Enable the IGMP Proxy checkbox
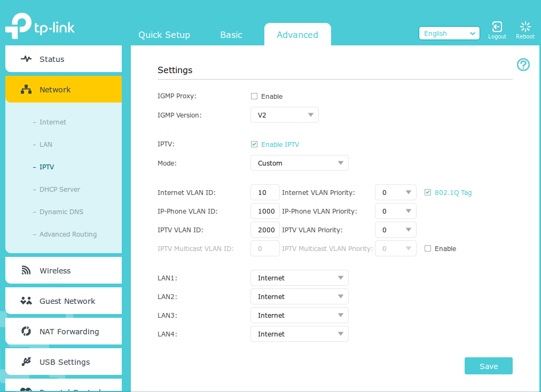This screenshot has height=392, width=541. click(x=254, y=96)
